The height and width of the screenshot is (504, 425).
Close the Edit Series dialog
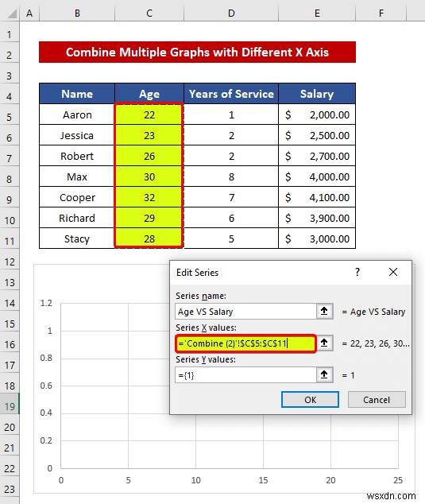(x=393, y=272)
